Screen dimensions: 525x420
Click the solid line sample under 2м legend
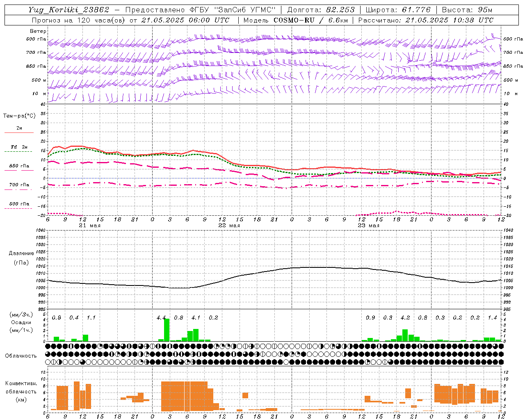(x=19, y=132)
